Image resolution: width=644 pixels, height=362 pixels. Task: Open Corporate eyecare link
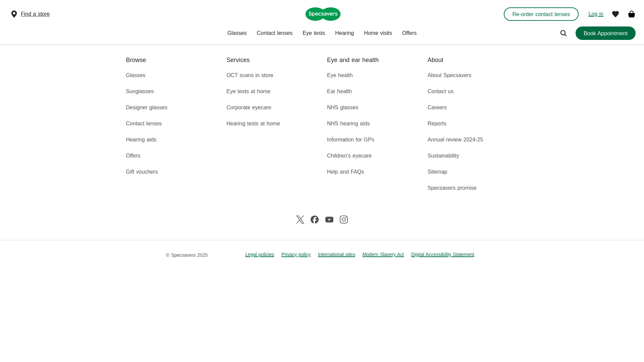click(249, 108)
